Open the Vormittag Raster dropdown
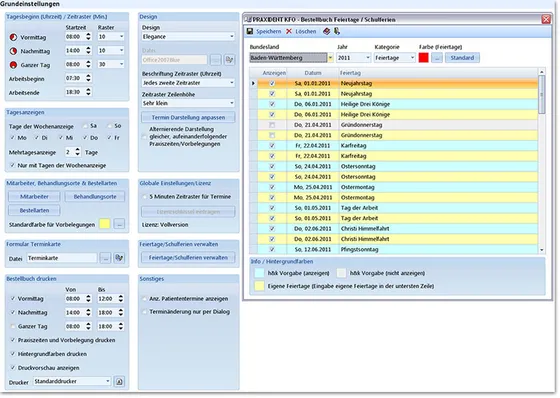This screenshot has height=398, width=560. coord(121,36)
